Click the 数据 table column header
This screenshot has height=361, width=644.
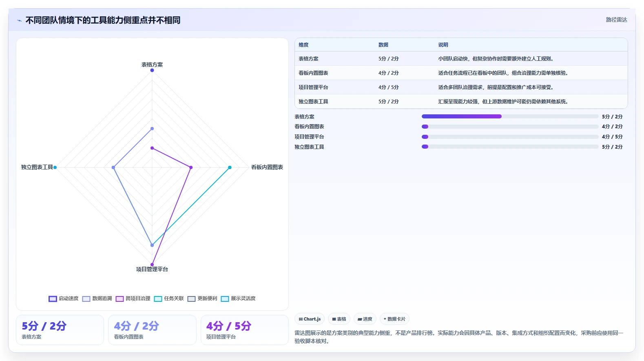[x=383, y=45]
